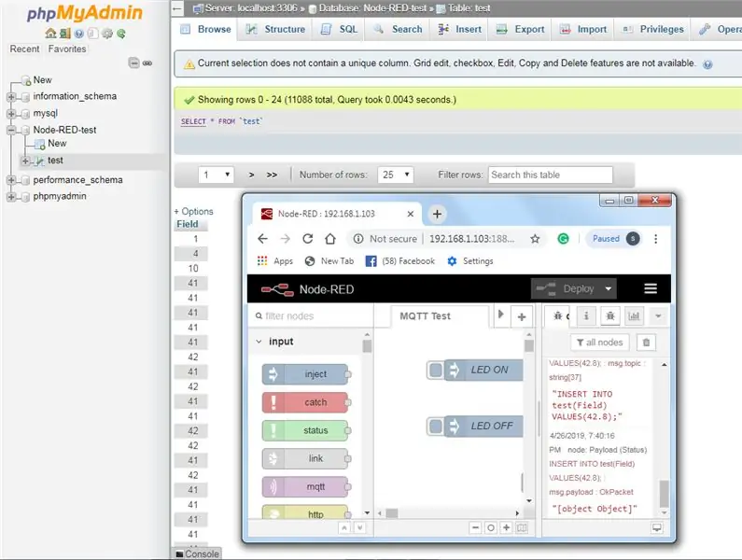
Task: Expand performance_schema database tree node
Action: [x=11, y=180]
